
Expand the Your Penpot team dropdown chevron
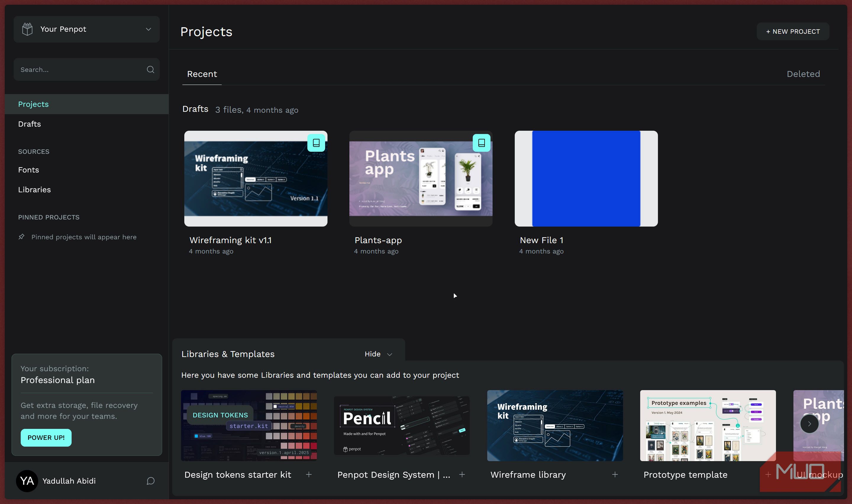coord(149,29)
